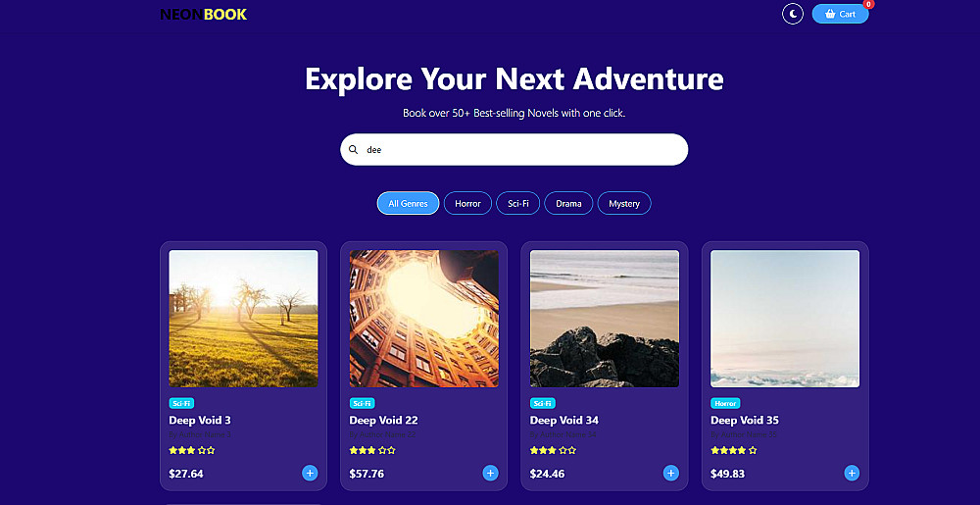The height and width of the screenshot is (505, 980).
Task: Select the All Genres filter
Action: click(408, 204)
